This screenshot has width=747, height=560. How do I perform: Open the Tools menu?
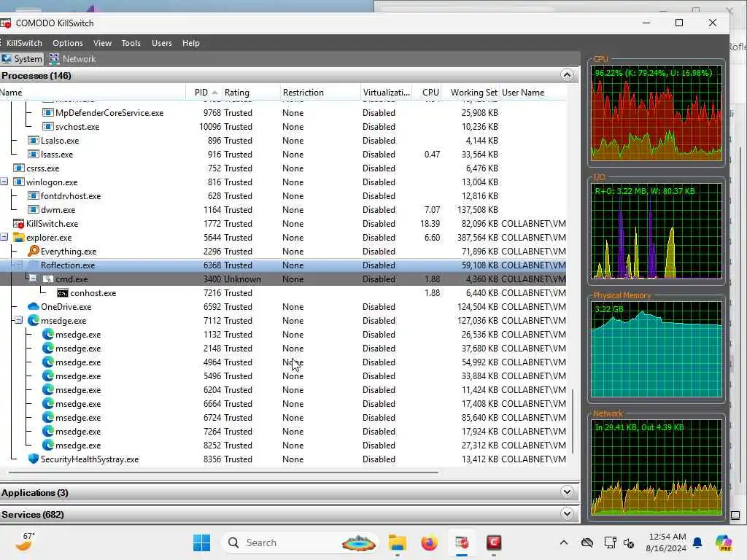131,43
